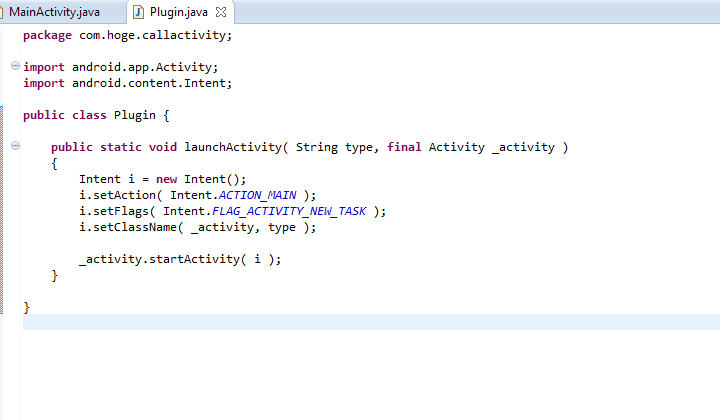The image size is (720, 420).
Task: Click the Java file icon on Plugin.java tab
Action: [x=139, y=12]
